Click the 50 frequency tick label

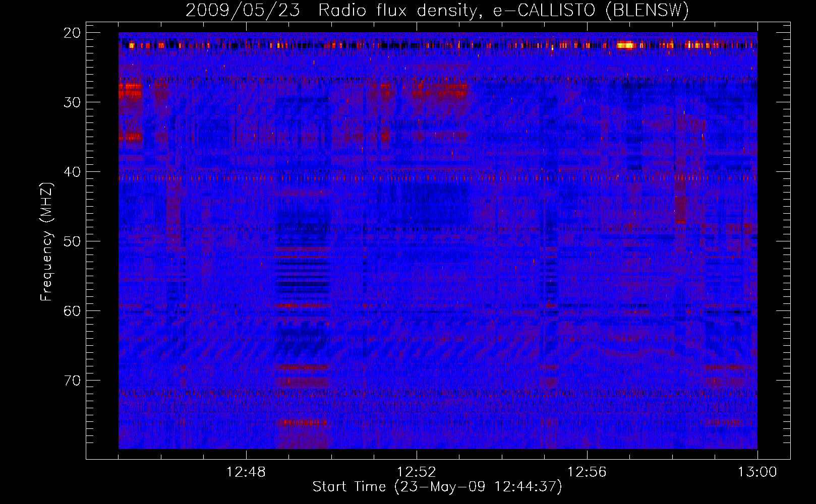pyautogui.click(x=72, y=241)
